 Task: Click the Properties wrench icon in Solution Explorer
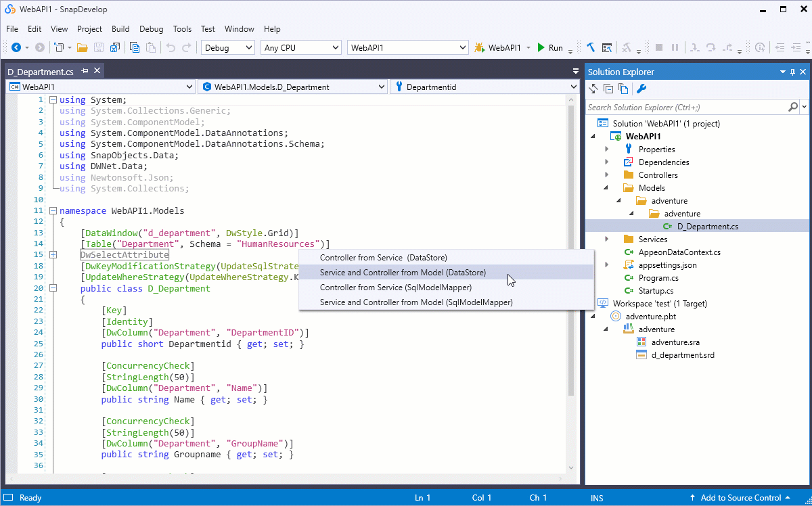pyautogui.click(x=641, y=89)
